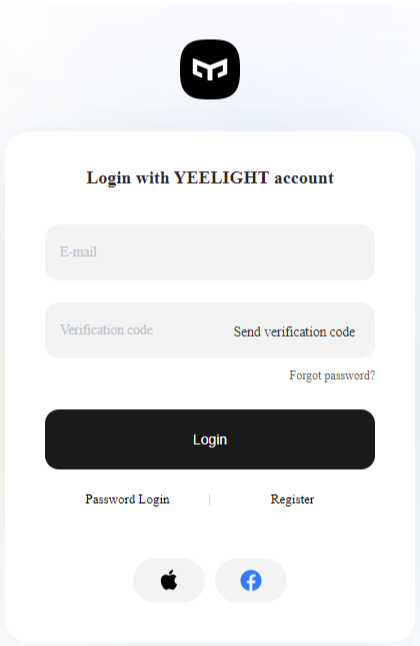Screen dimensions: 420x646
Task: Go to the Register account link
Action: pyautogui.click(x=292, y=499)
